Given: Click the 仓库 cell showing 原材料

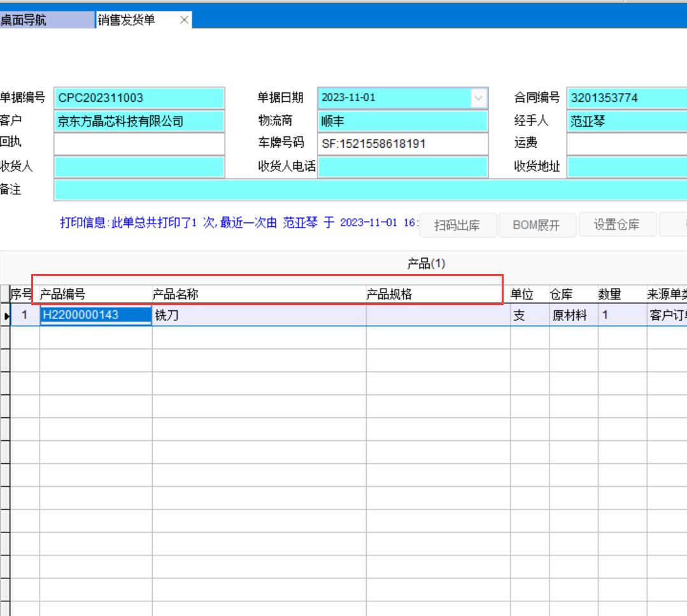Looking at the screenshot, I should pos(573,315).
